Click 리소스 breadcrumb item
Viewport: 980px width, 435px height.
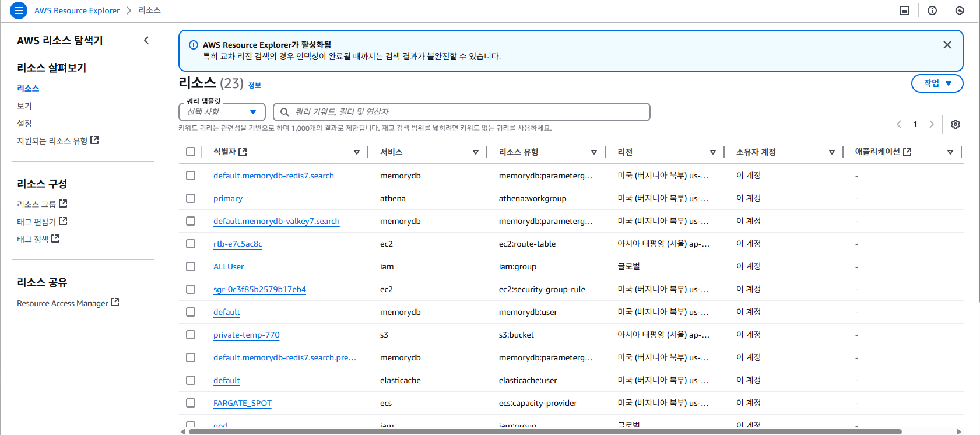tap(149, 10)
